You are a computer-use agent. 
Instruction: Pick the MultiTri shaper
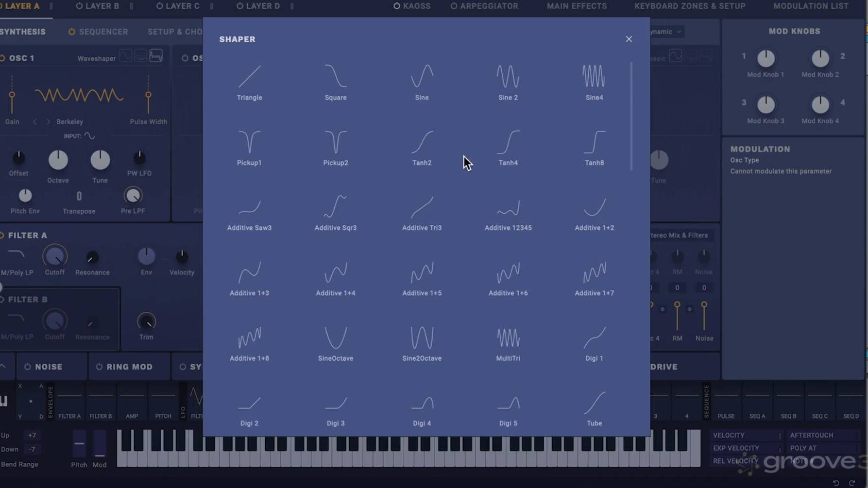[x=508, y=343]
